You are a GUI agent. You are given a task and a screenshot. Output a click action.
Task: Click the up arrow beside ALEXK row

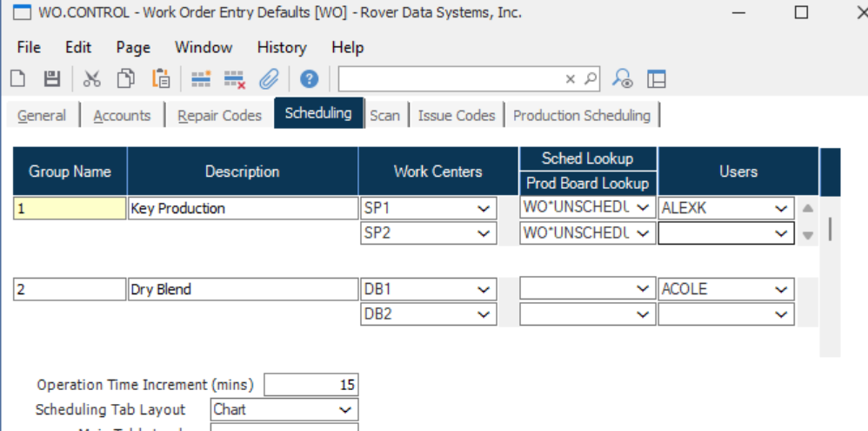[x=808, y=209]
